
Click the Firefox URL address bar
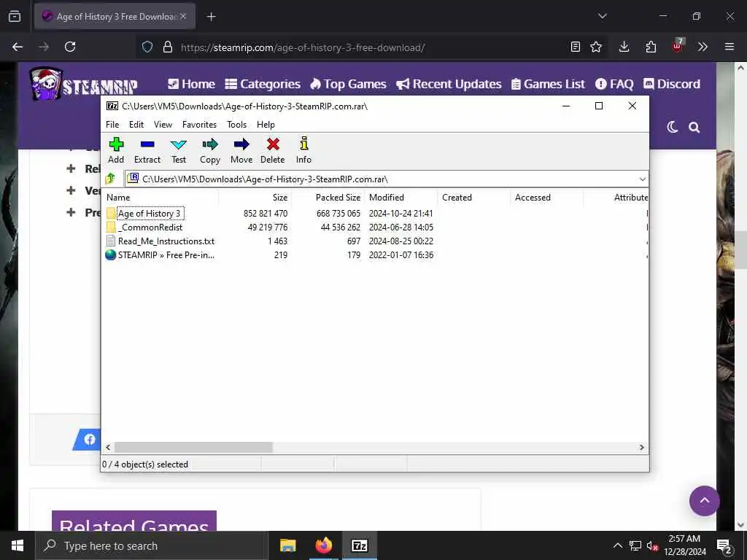click(x=371, y=47)
